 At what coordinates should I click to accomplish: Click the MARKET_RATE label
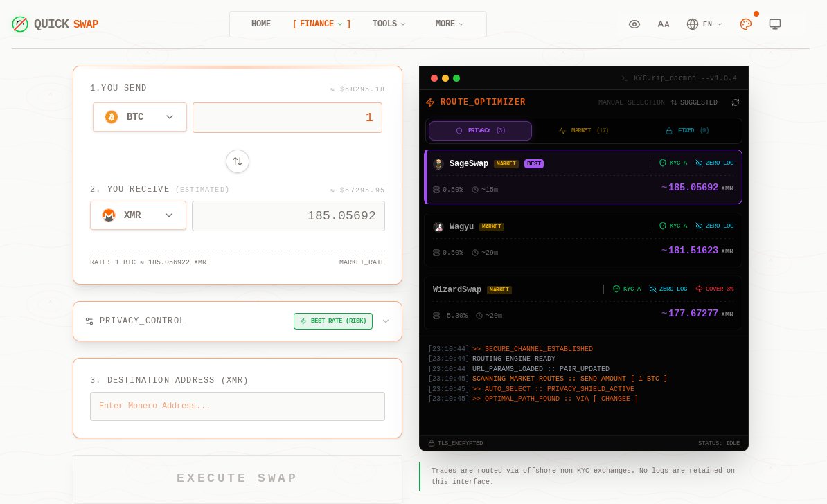[x=362, y=262]
